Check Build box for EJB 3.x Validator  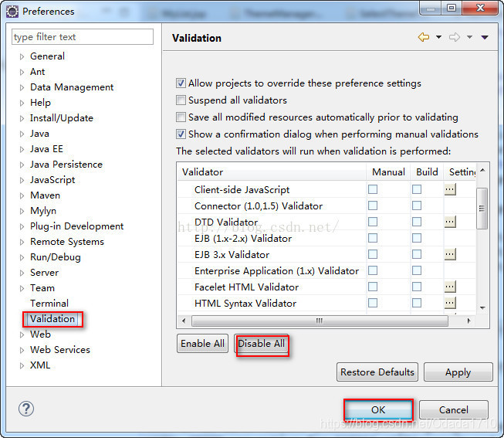417,254
